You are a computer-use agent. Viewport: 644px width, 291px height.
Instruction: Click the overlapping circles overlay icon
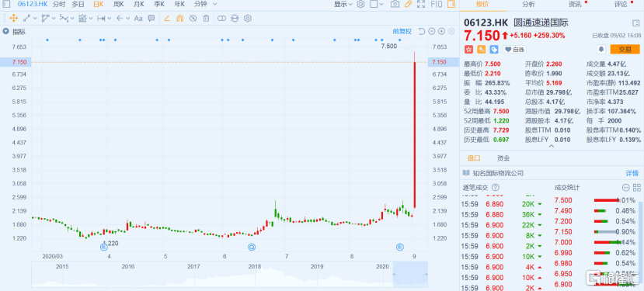click(221, 18)
